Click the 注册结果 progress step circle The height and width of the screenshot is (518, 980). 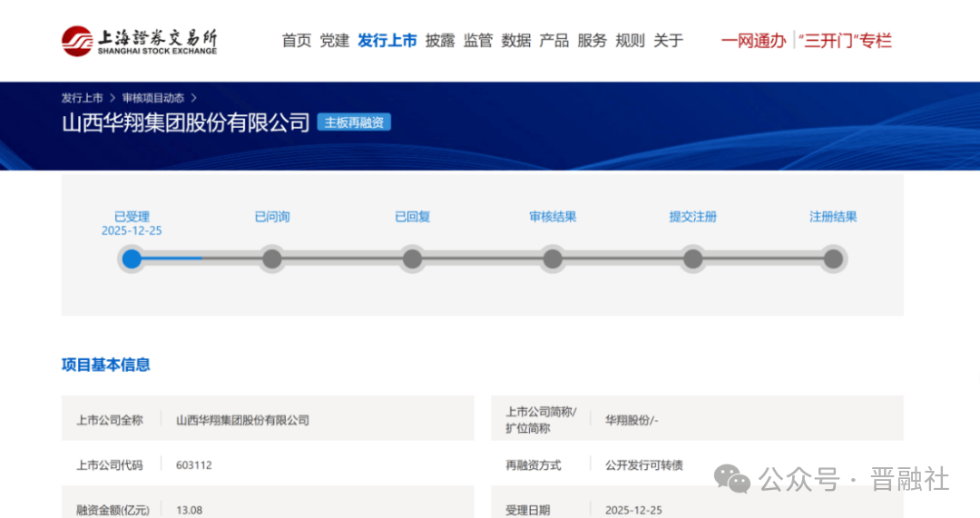833,259
